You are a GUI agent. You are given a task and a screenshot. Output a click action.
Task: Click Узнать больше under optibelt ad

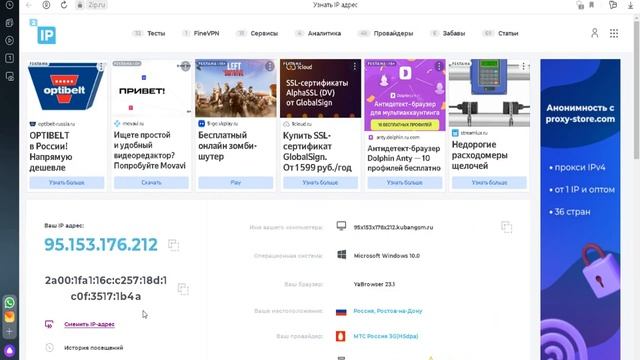coord(67,182)
